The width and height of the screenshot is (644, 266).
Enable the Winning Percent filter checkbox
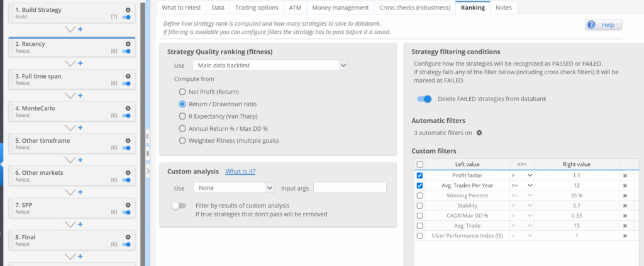click(419, 196)
